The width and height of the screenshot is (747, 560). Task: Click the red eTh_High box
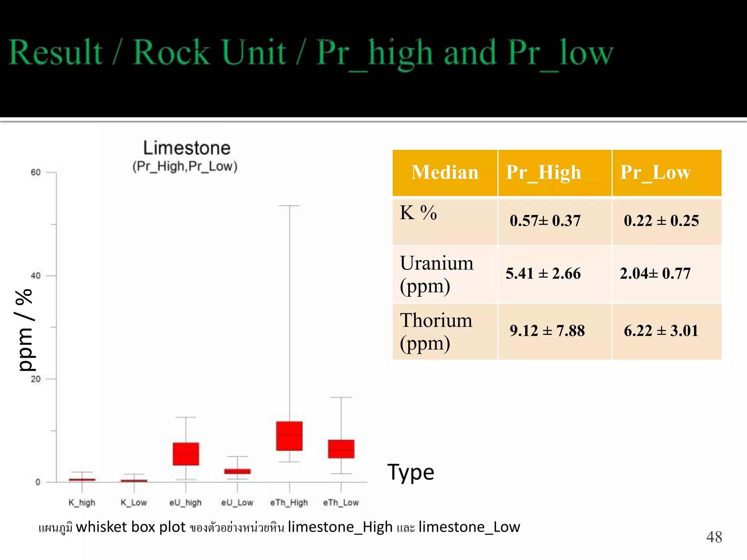click(289, 436)
